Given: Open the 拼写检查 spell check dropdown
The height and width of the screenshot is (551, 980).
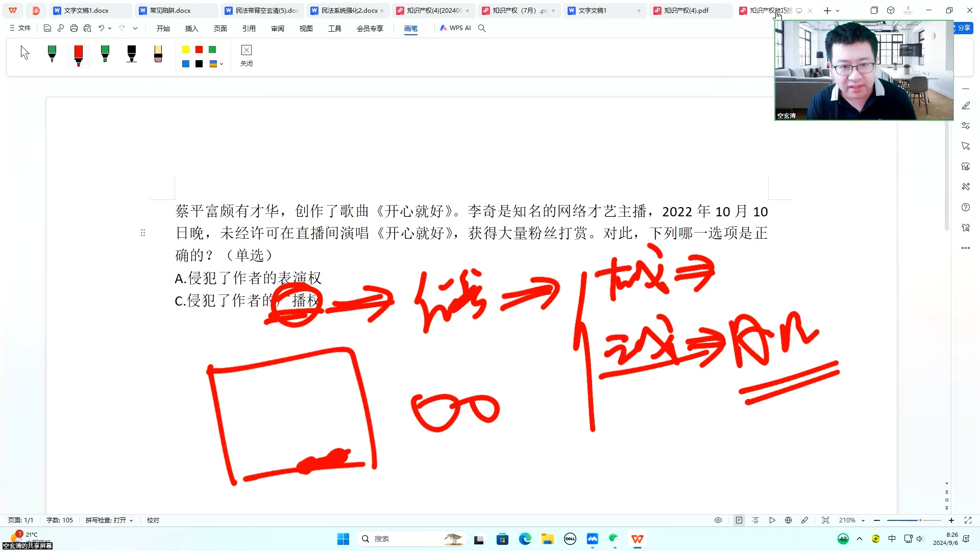Looking at the screenshot, I should pyautogui.click(x=109, y=520).
